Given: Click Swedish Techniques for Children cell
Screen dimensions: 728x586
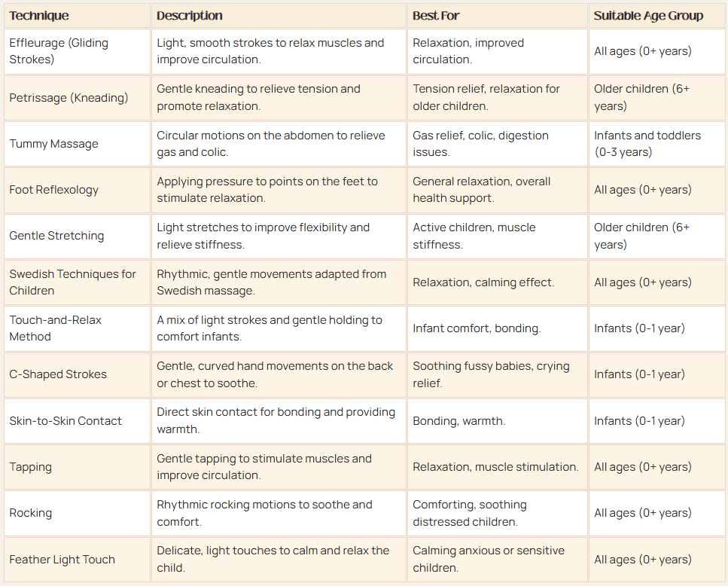Looking at the screenshot, I should coord(72,282).
